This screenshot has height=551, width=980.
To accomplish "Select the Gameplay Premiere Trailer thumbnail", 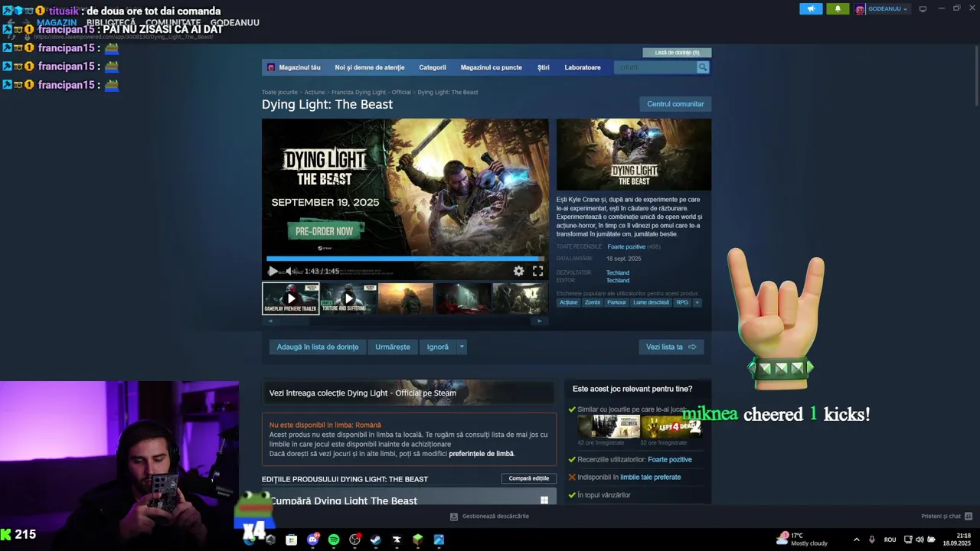I will [291, 298].
